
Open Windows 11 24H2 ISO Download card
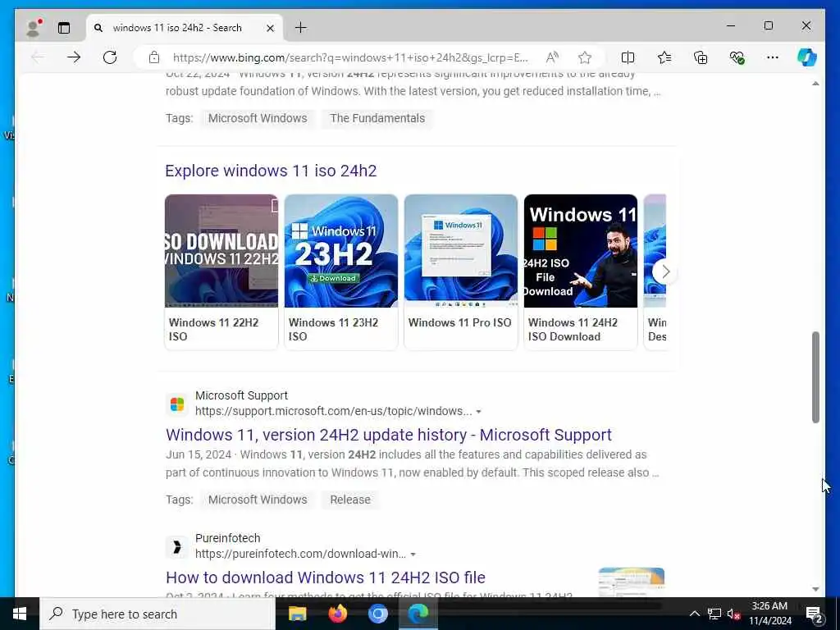pos(581,272)
